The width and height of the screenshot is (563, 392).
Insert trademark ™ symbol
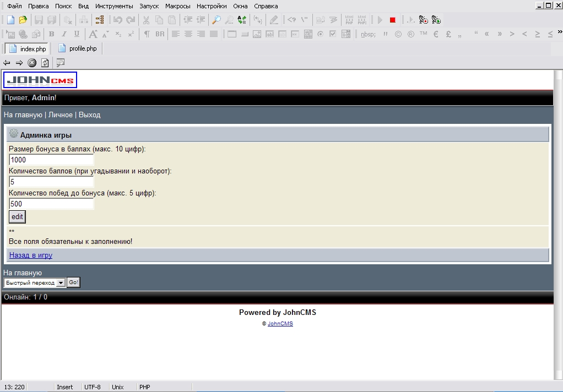tap(423, 34)
